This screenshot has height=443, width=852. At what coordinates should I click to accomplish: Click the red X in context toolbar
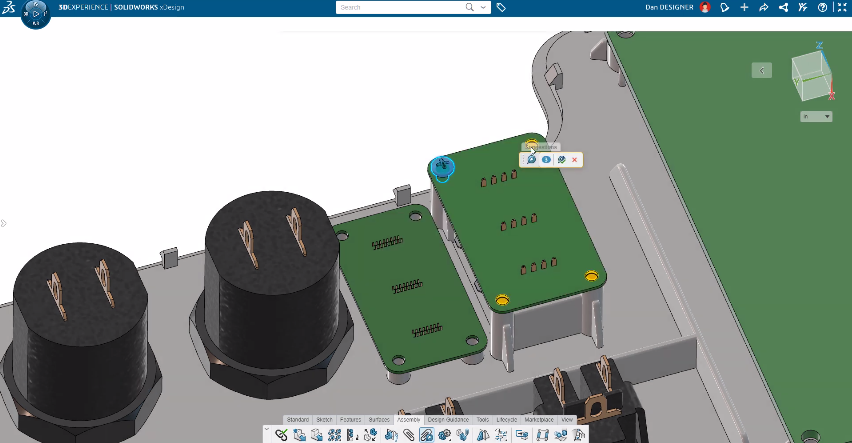coord(574,160)
